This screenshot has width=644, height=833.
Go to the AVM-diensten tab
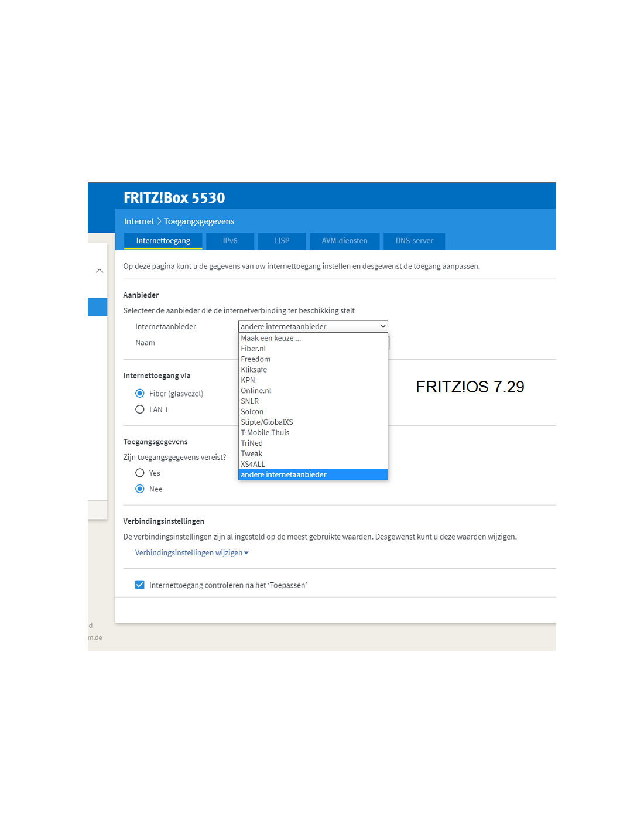point(344,241)
